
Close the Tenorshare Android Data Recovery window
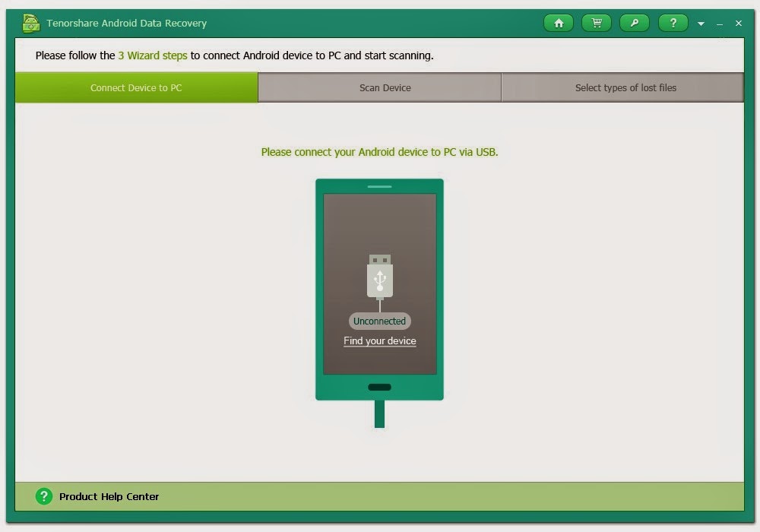739,24
